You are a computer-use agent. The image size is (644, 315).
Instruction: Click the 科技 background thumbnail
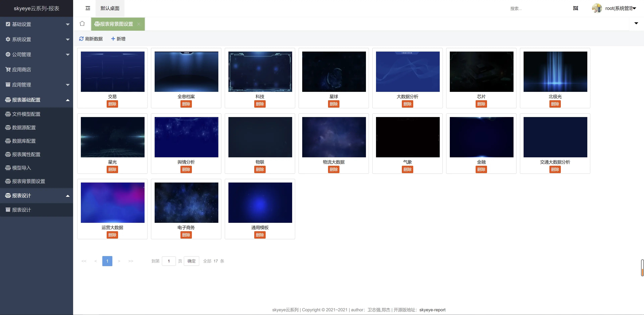260,72
